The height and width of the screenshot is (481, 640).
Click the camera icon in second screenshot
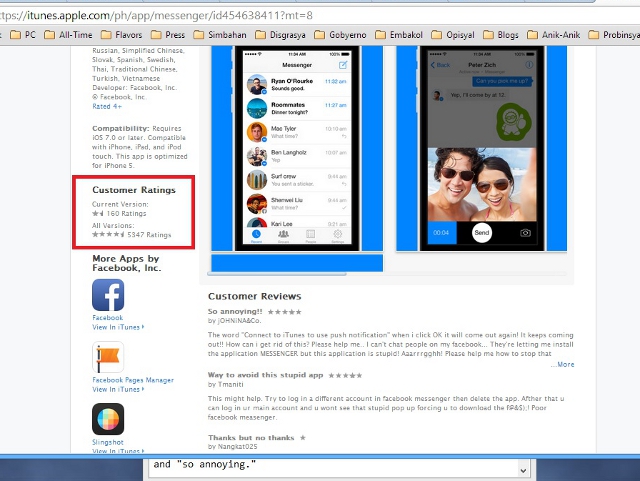[x=525, y=233]
